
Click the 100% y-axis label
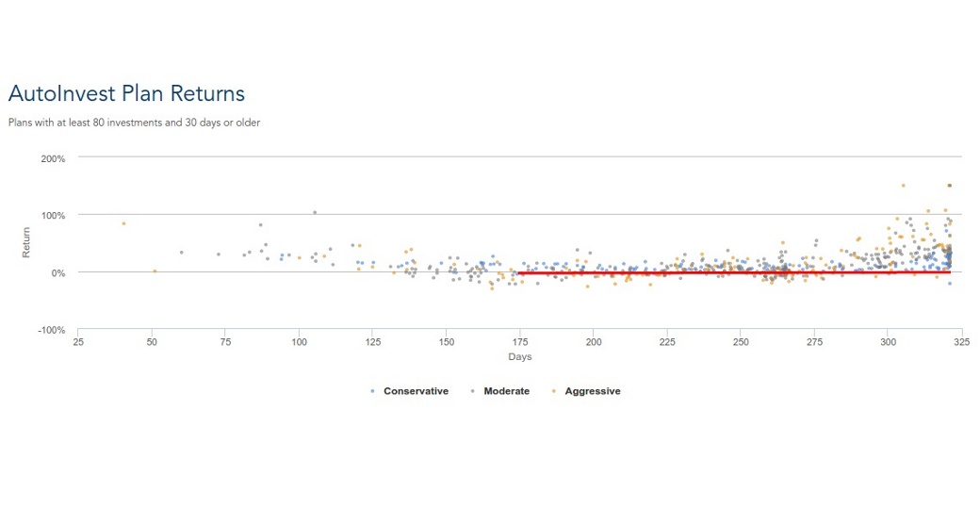[53, 216]
